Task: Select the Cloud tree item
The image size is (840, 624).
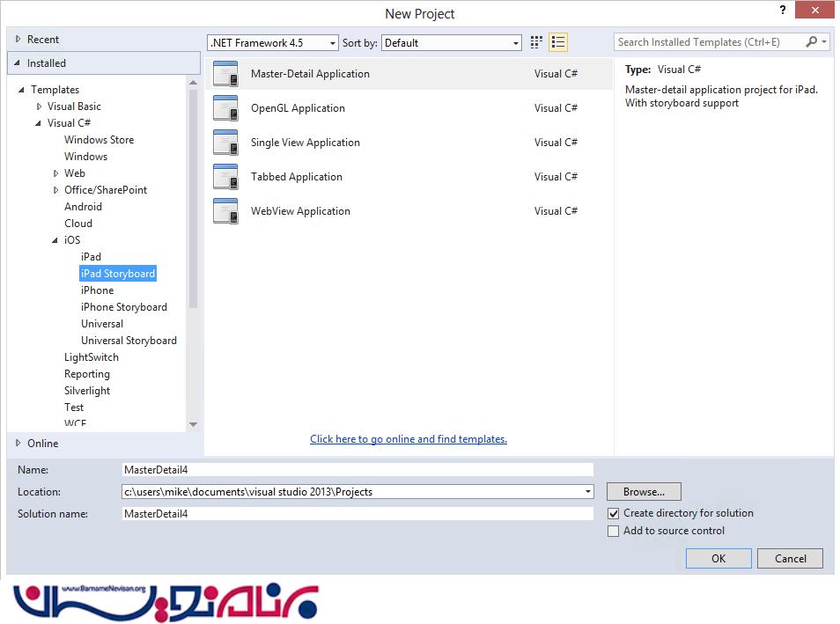Action: tap(78, 224)
